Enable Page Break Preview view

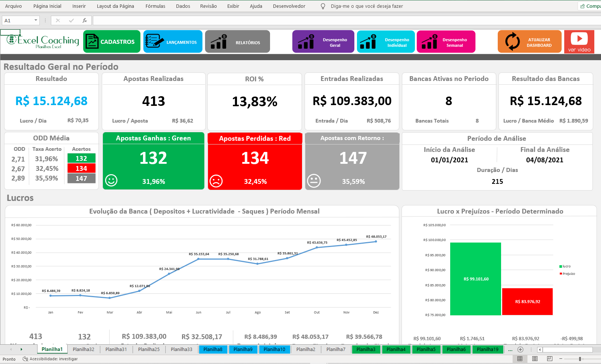pos(549,359)
